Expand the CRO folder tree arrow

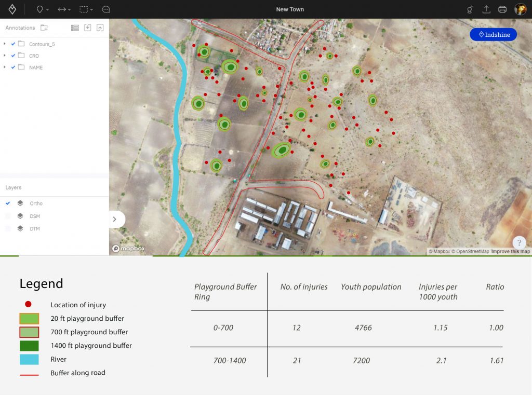(5, 56)
